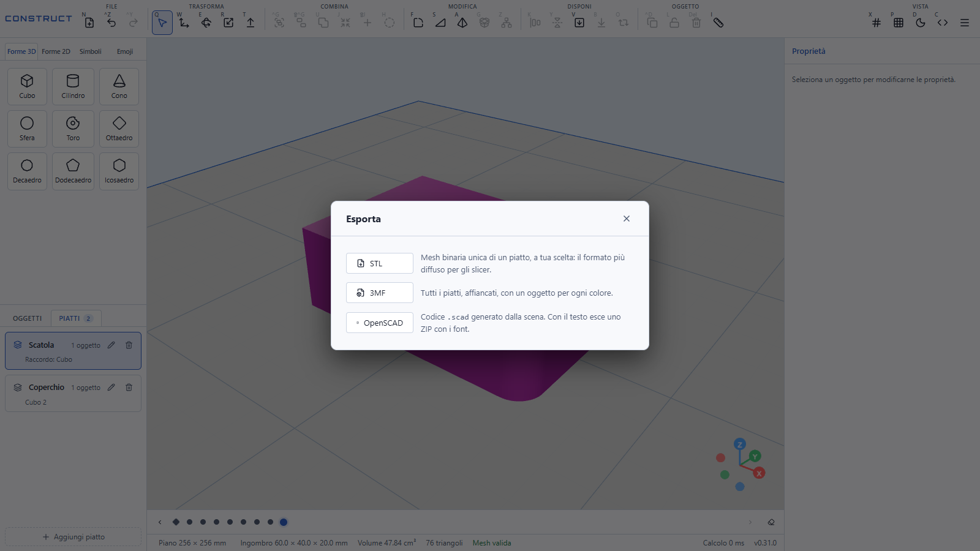Switch to the PIATTI tab
This screenshot has width=980, height=551.
pyautogui.click(x=75, y=318)
